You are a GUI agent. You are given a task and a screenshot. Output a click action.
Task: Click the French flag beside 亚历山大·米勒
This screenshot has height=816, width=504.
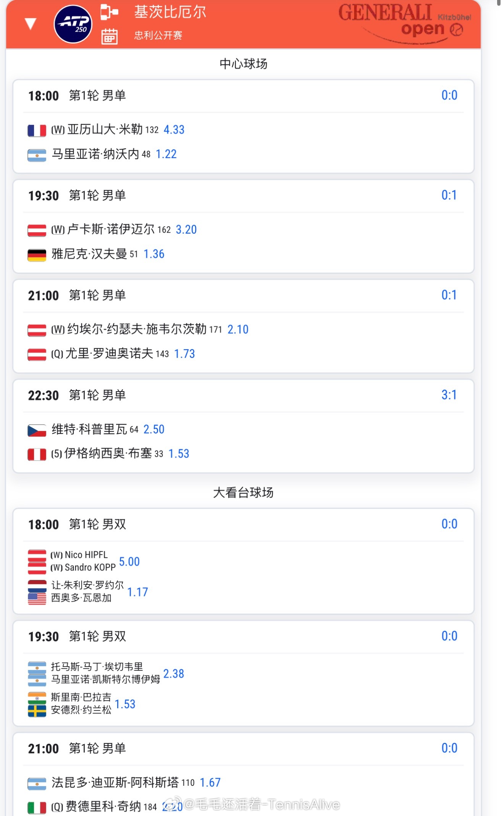[37, 130]
